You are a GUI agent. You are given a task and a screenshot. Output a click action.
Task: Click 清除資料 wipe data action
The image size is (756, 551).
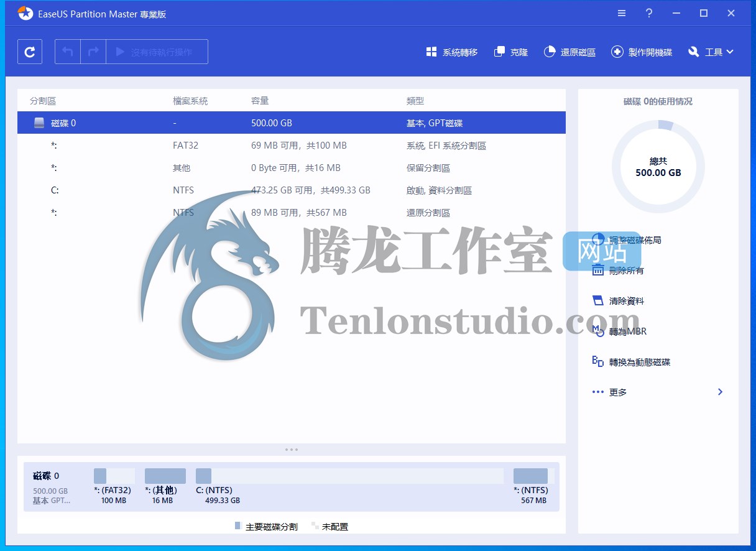pyautogui.click(x=626, y=301)
